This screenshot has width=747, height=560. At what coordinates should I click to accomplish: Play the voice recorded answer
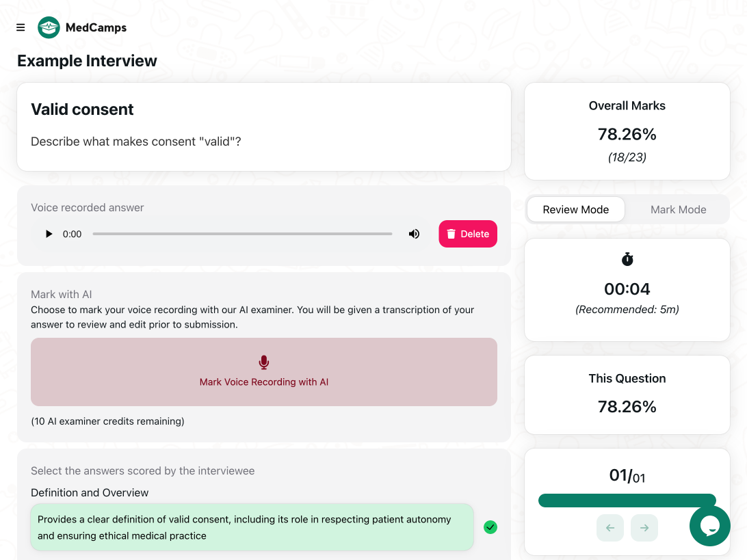click(x=48, y=233)
